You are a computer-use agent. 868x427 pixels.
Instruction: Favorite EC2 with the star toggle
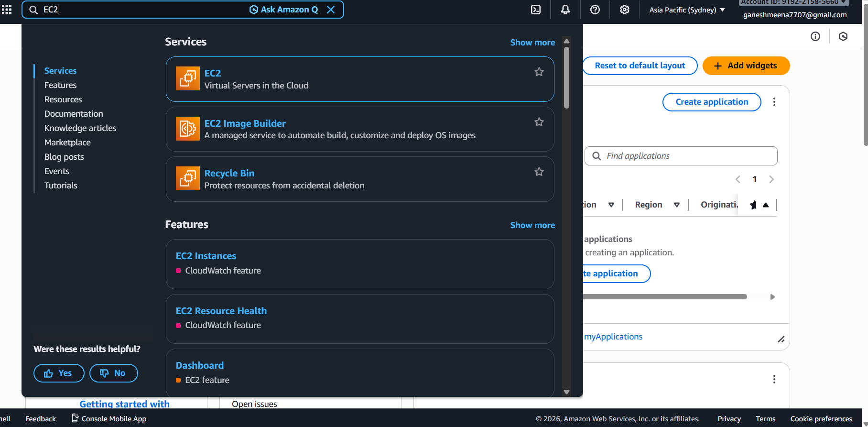coord(539,72)
